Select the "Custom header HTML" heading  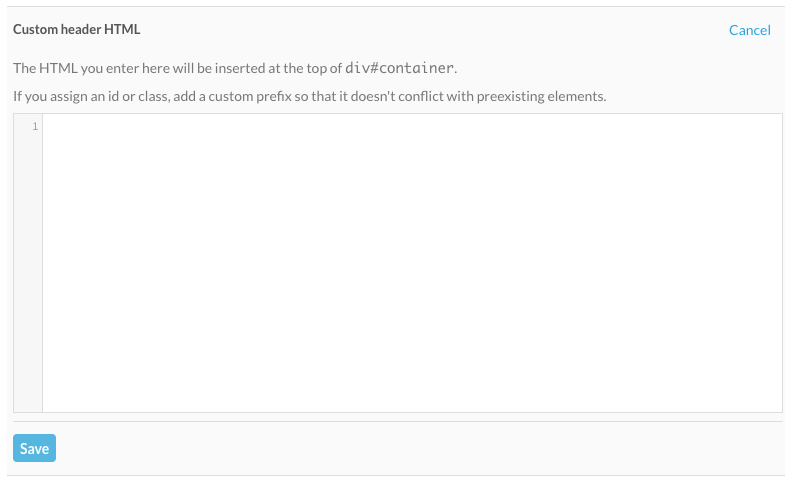click(x=76, y=30)
